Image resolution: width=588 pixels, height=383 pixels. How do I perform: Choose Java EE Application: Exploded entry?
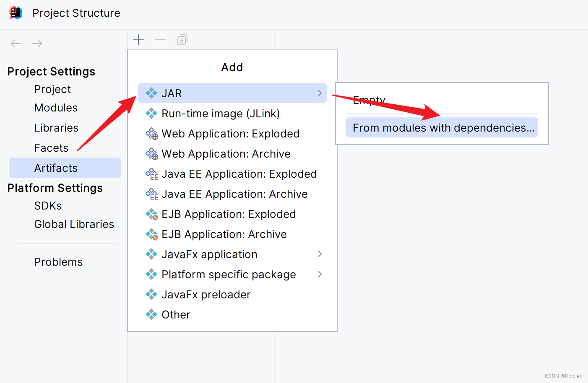point(232,173)
